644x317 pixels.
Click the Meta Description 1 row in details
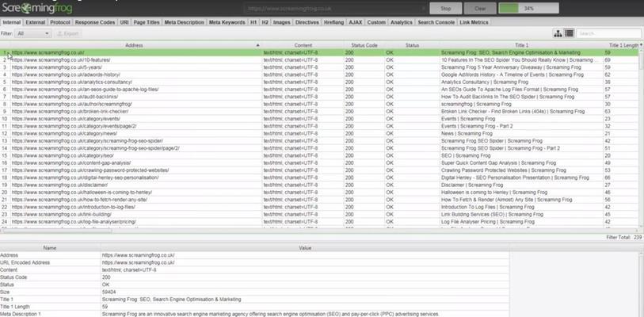pyautogui.click(x=254, y=314)
